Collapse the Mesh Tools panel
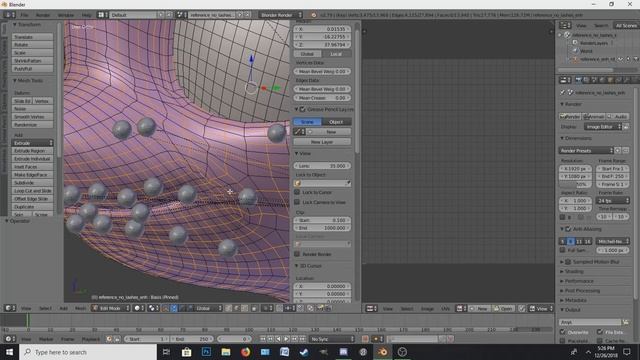Image resolution: width=640 pixels, height=360 pixels. (x=15, y=80)
